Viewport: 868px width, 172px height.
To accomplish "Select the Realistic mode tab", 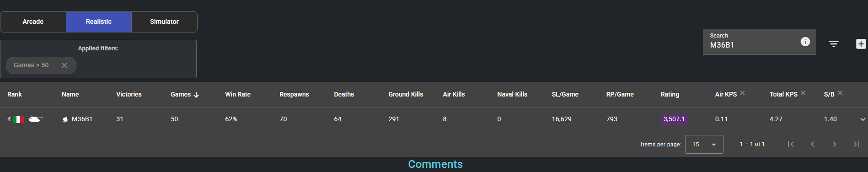I will click(99, 22).
